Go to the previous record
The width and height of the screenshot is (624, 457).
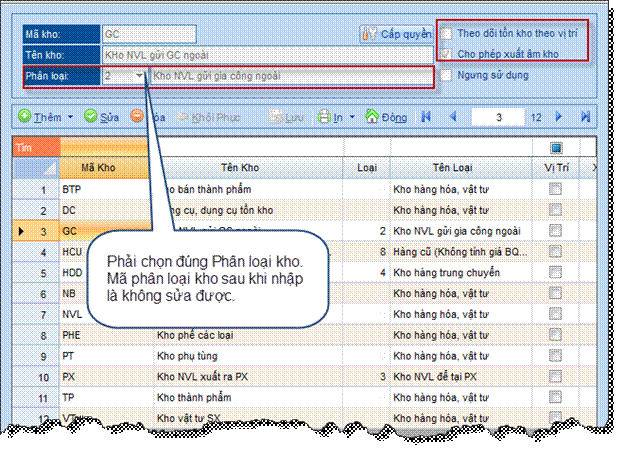(449, 117)
